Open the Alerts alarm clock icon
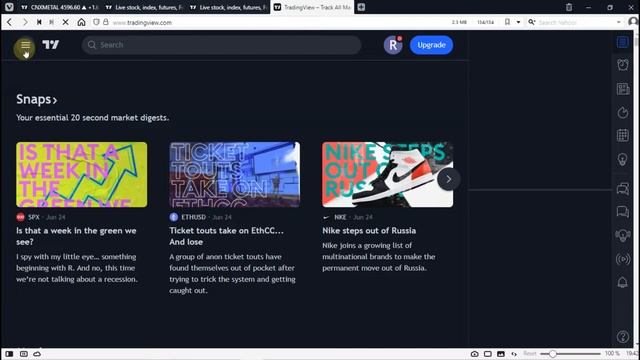640x360 pixels. coord(622,64)
